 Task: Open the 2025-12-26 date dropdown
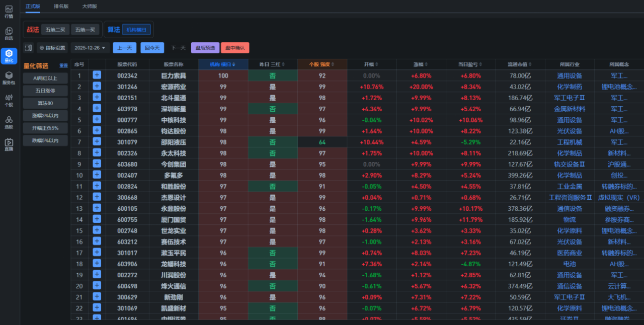click(x=90, y=48)
